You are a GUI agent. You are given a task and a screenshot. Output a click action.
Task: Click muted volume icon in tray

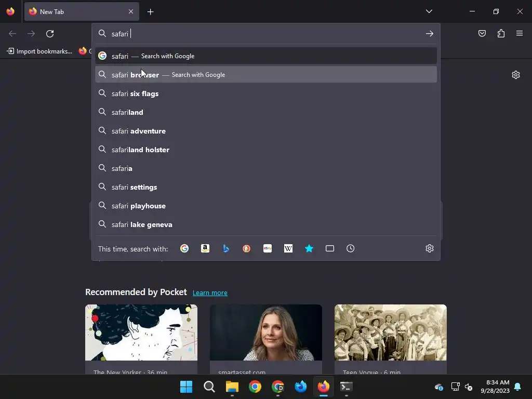click(x=469, y=387)
